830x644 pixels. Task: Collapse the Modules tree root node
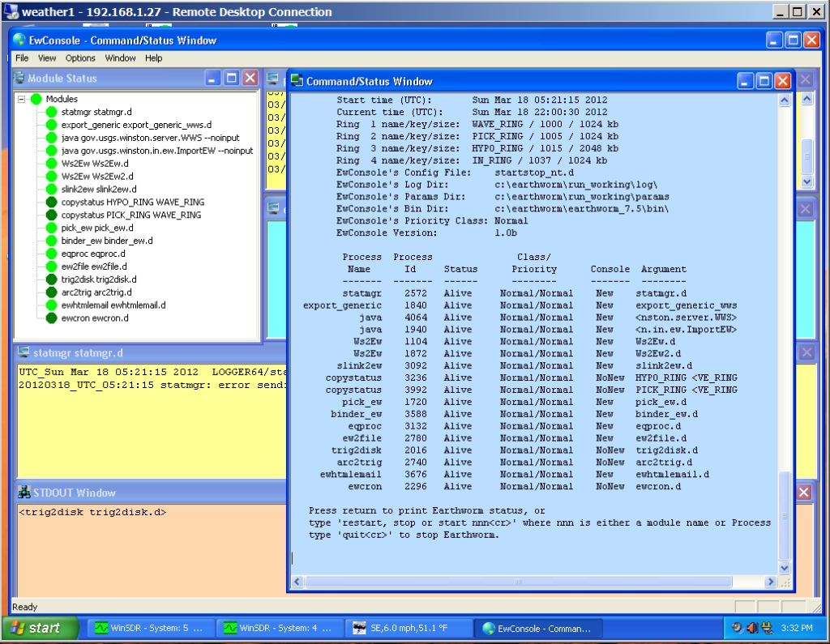click(x=22, y=99)
